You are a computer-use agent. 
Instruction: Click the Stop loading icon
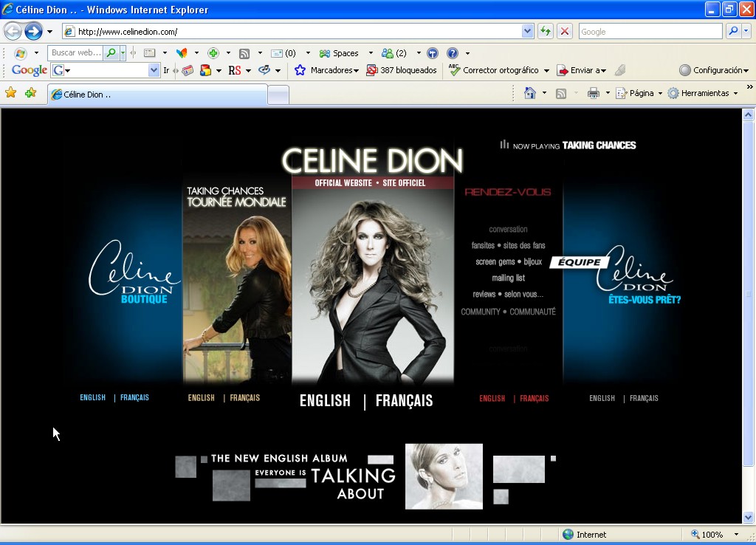coord(565,32)
